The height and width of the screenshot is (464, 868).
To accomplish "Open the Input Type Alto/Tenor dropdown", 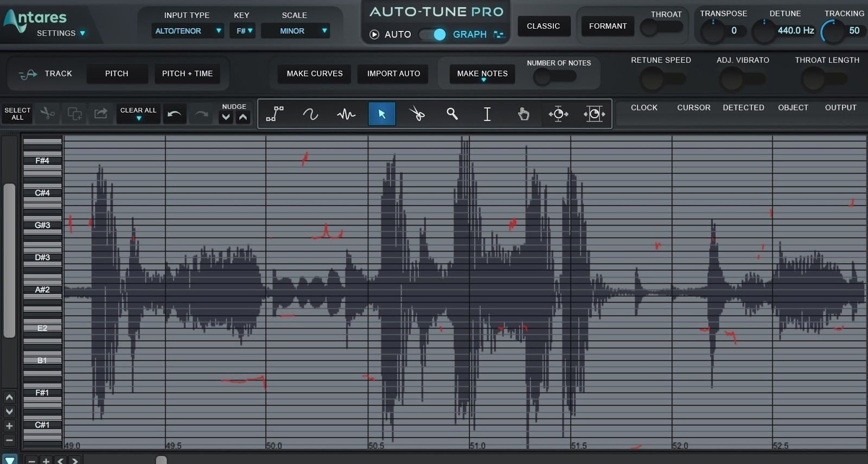I will click(187, 31).
